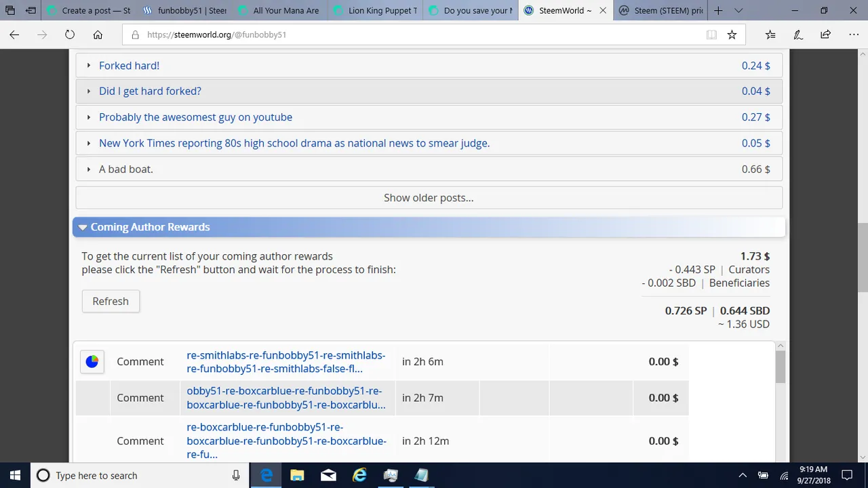
Task: Click the Share page icon
Action: pyautogui.click(x=825, y=35)
